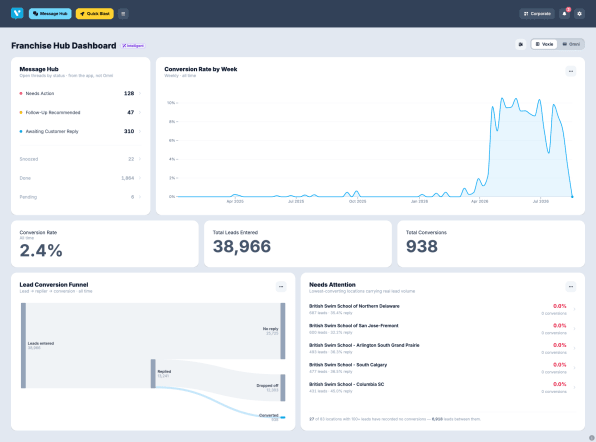Click chevron on Arlington South Grand Prairie row
596x442 pixels.
(x=574, y=349)
